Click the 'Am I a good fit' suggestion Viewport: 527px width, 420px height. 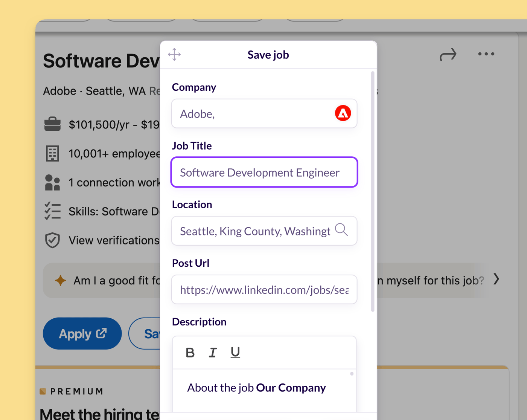coord(102,280)
